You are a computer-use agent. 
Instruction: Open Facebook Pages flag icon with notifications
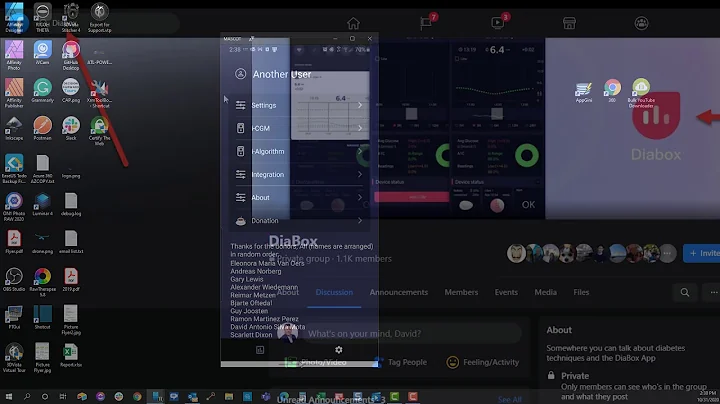(x=427, y=22)
